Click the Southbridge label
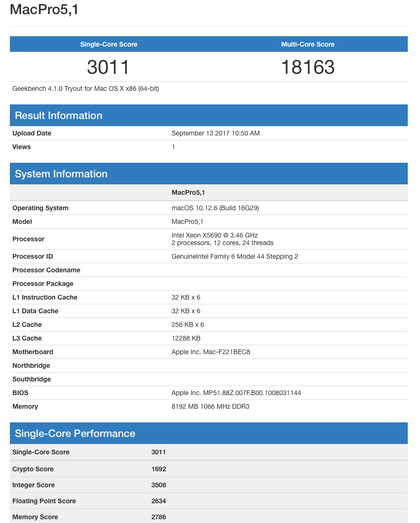 [31, 379]
